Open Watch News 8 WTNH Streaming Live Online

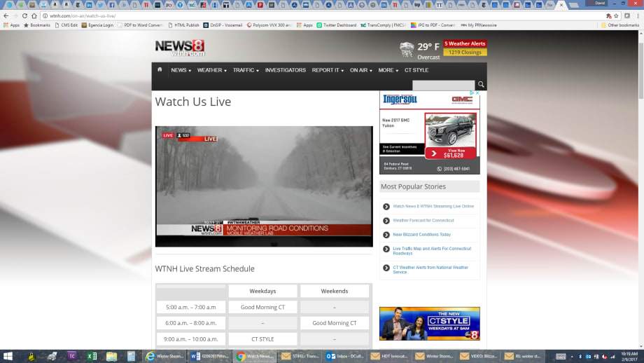coord(433,206)
